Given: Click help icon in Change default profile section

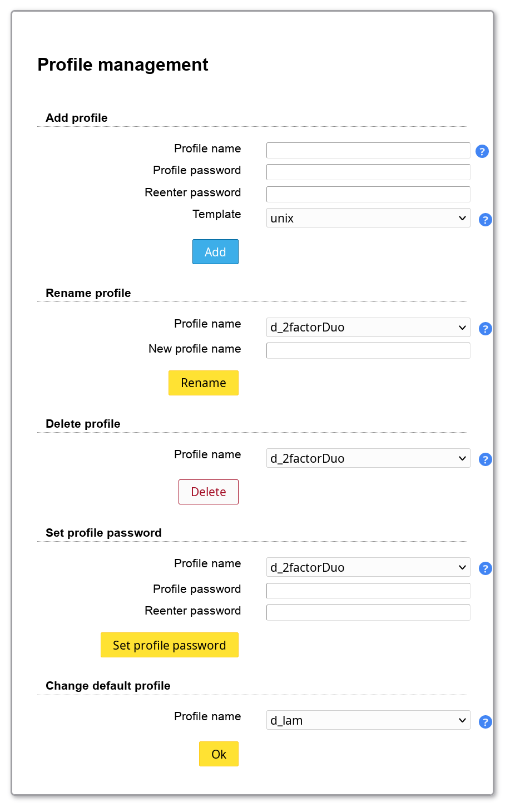Looking at the screenshot, I should 486,722.
